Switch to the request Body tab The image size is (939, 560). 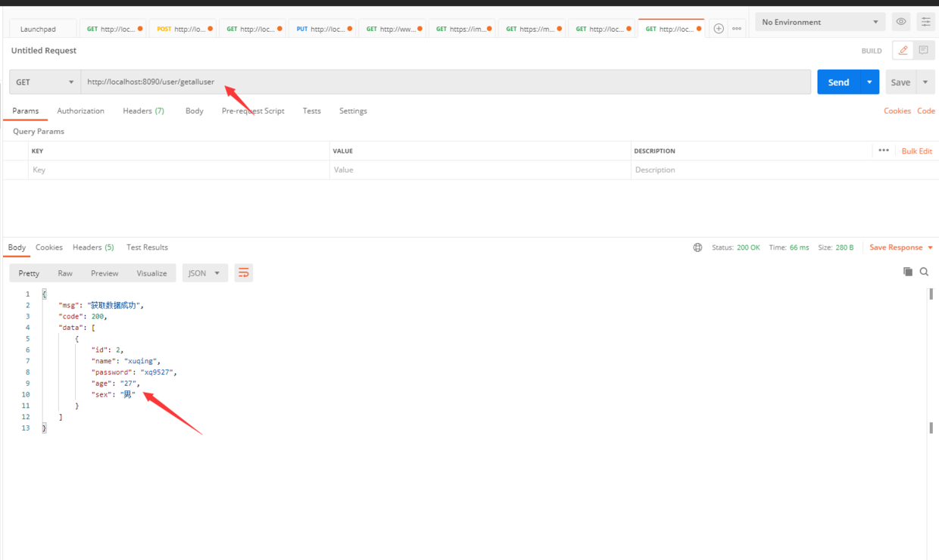(x=195, y=110)
